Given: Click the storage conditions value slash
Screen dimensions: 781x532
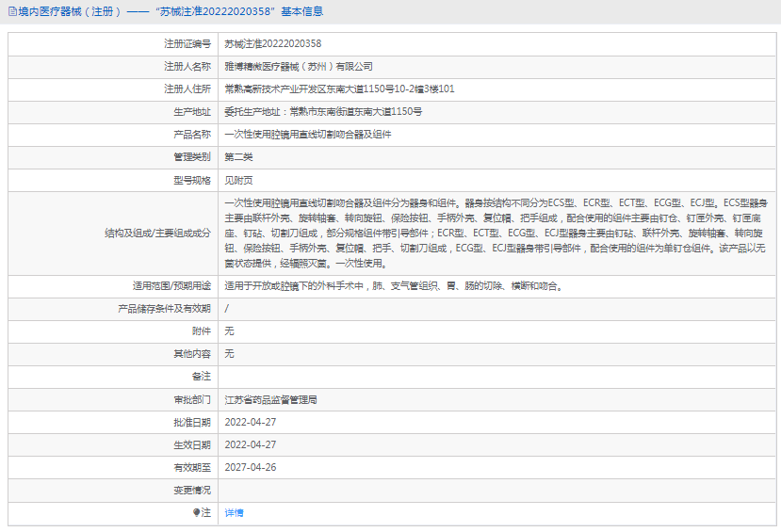Looking at the screenshot, I should (227, 309).
